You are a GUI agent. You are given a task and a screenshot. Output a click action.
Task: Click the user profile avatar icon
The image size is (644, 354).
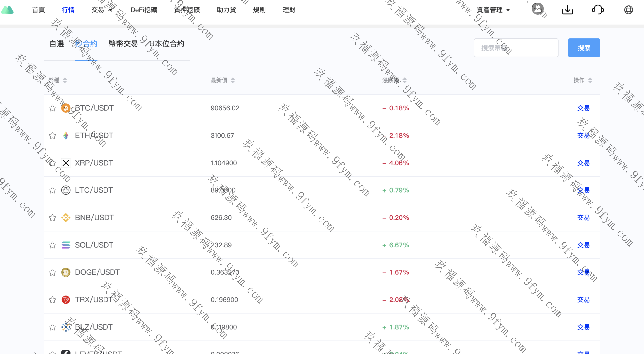click(x=537, y=9)
